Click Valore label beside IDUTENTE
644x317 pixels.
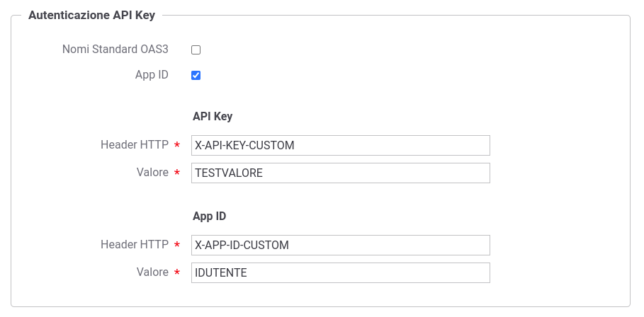tap(152, 272)
